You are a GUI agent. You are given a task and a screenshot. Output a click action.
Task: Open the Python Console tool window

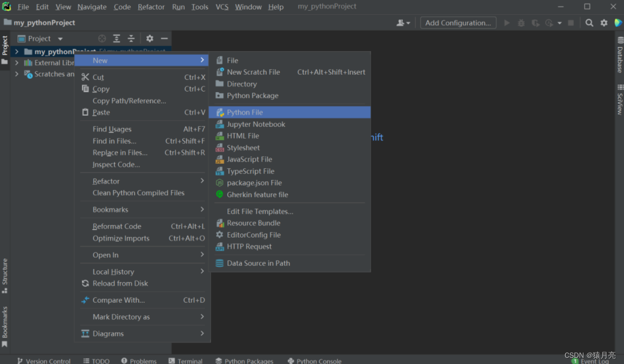(x=315, y=361)
